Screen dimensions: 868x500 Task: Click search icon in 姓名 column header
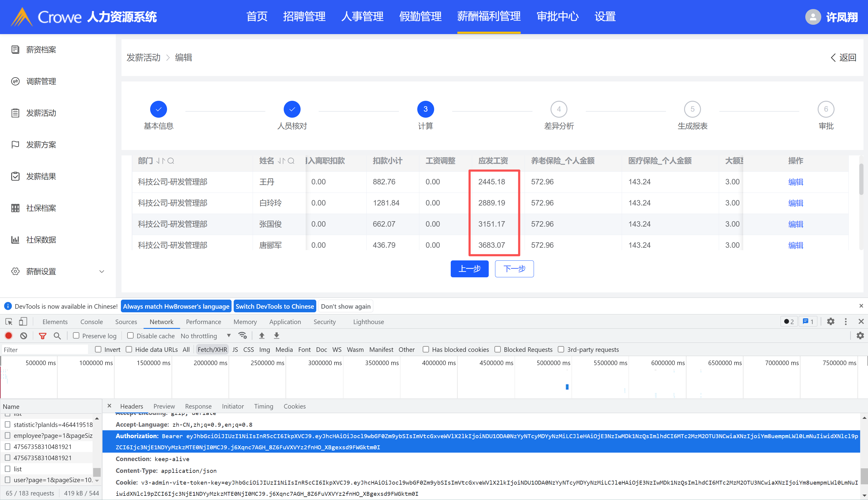pyautogui.click(x=291, y=161)
